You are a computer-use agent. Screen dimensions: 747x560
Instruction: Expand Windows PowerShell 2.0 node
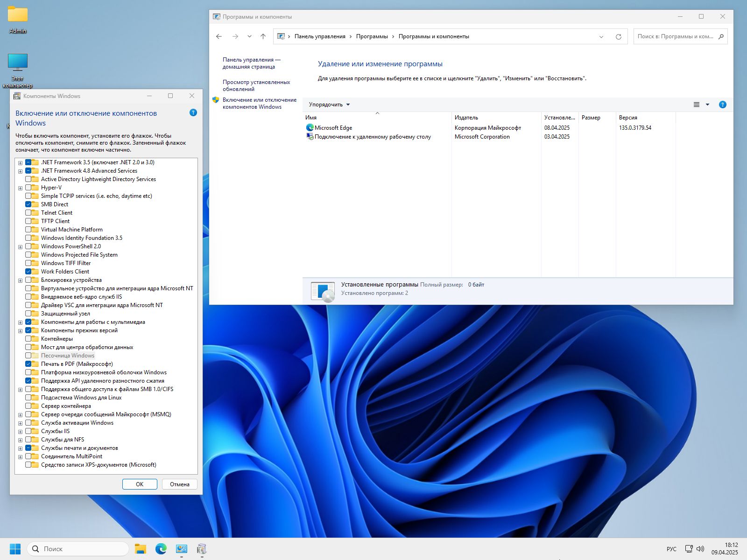20,247
